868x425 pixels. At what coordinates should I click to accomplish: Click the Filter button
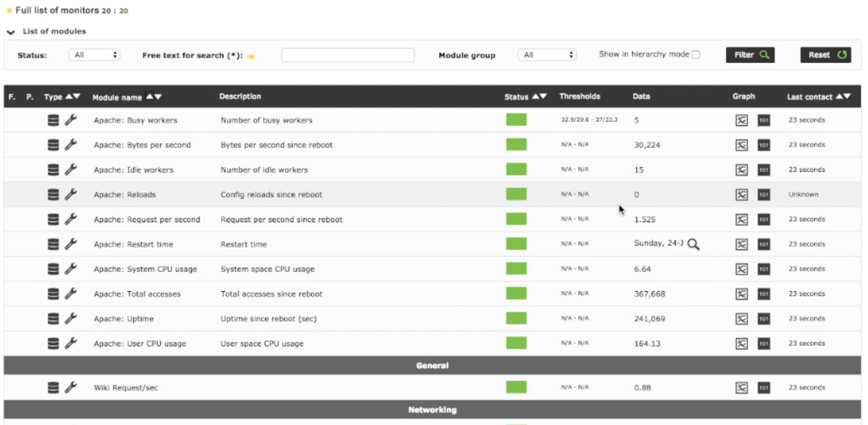[x=750, y=55]
